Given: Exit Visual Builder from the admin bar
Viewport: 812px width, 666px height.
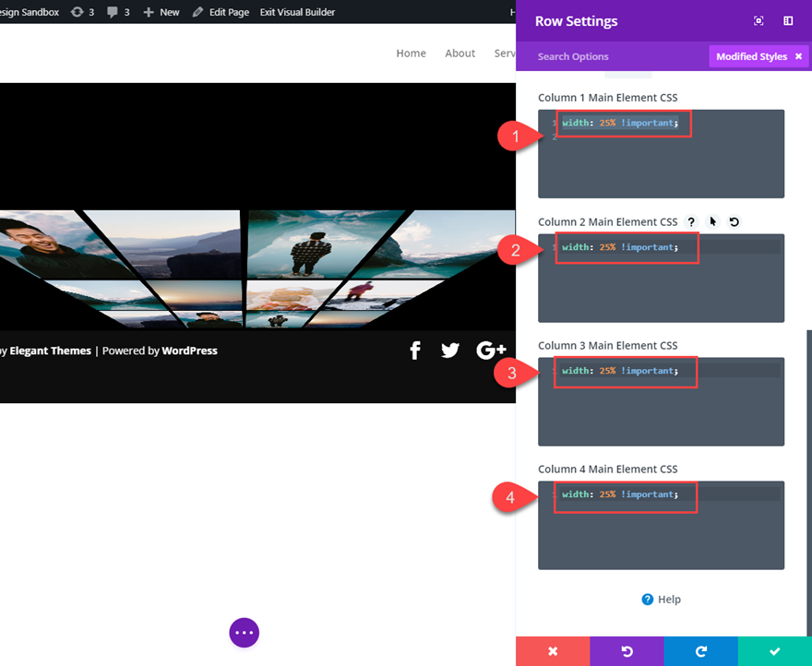Looking at the screenshot, I should (x=296, y=12).
